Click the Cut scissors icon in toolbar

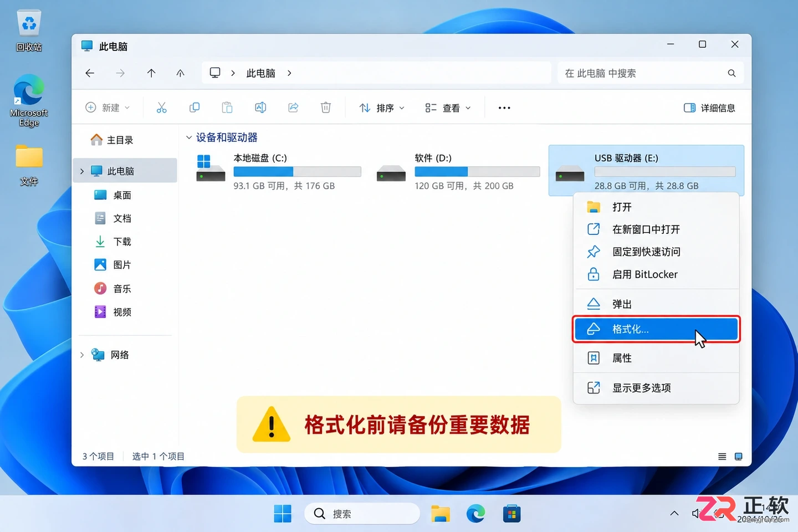[x=161, y=108]
